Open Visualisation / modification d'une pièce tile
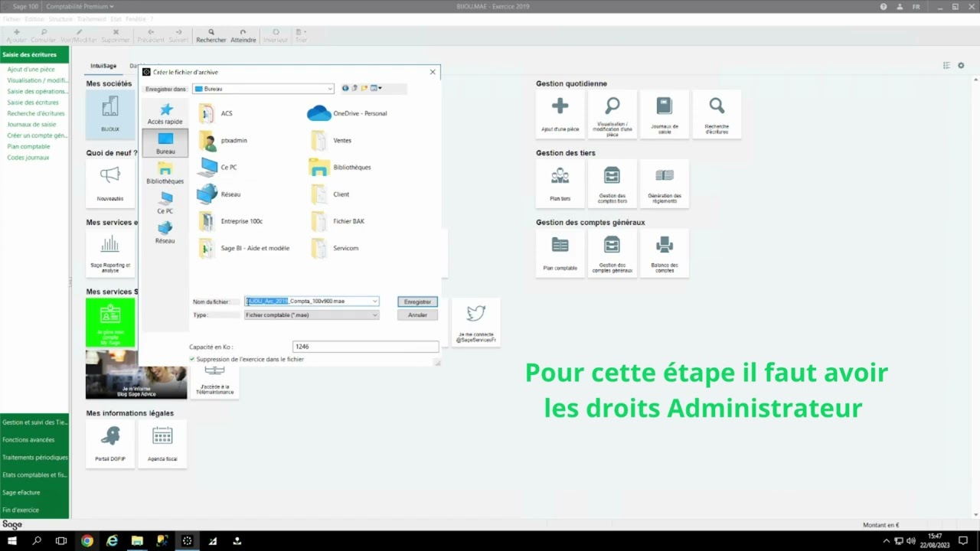This screenshot has width=980, height=551. 612,114
